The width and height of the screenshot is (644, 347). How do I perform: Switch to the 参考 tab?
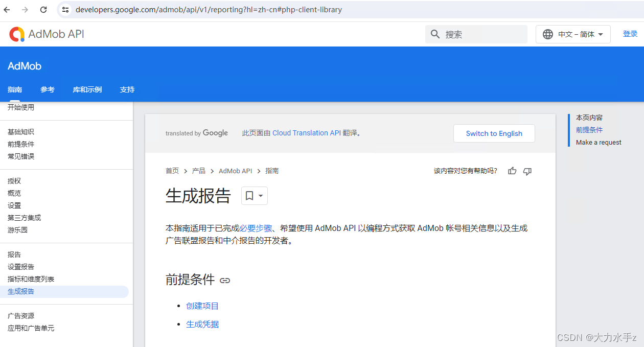point(47,89)
